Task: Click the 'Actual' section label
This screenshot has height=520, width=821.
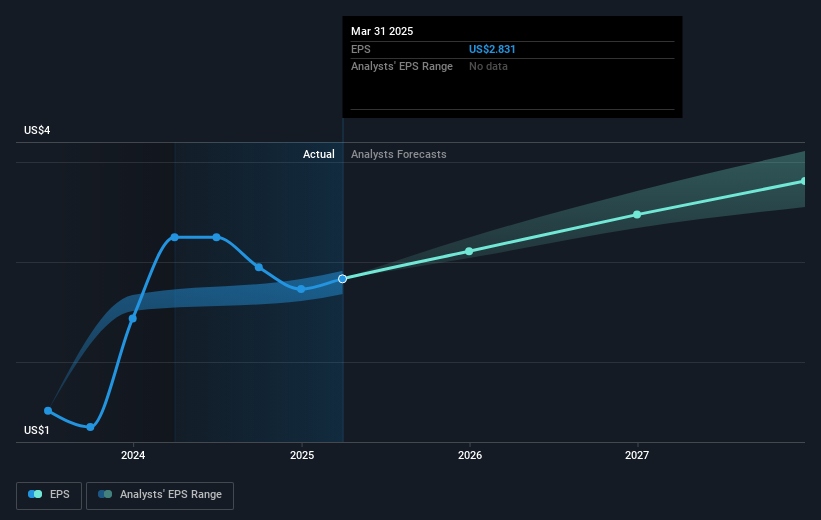Action: coord(318,154)
